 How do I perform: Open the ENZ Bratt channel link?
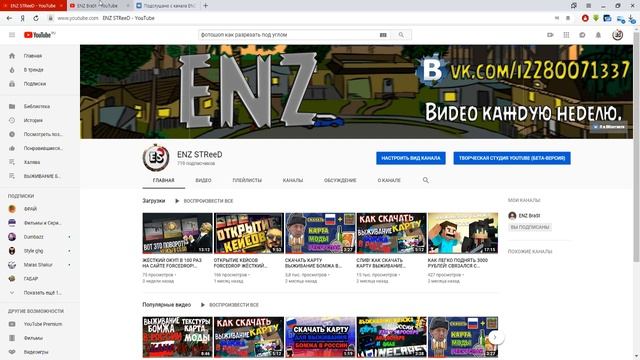coord(529,216)
